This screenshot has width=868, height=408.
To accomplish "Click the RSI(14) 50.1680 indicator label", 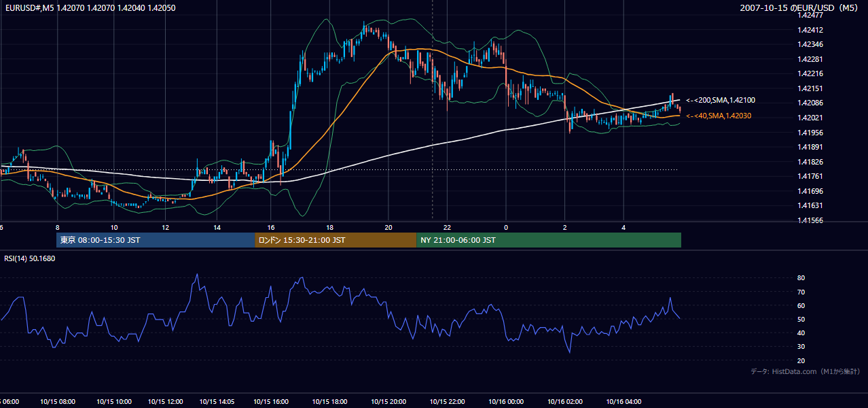I will coord(30,258).
